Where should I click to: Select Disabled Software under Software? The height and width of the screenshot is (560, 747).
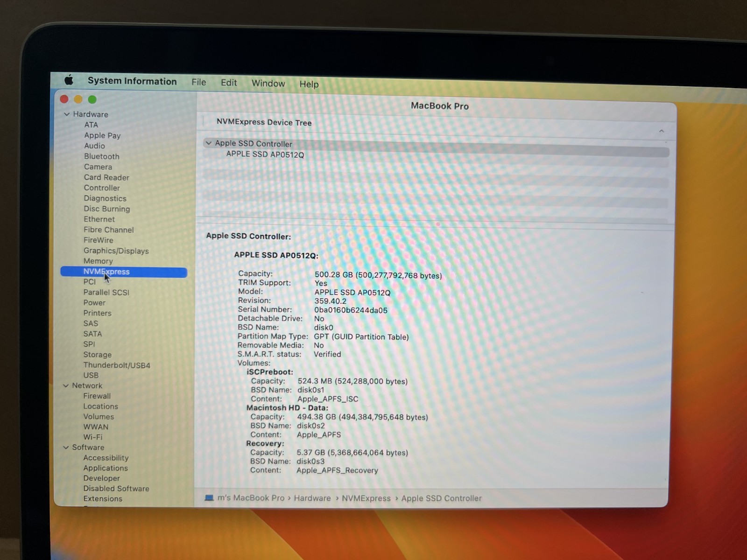[x=116, y=488]
